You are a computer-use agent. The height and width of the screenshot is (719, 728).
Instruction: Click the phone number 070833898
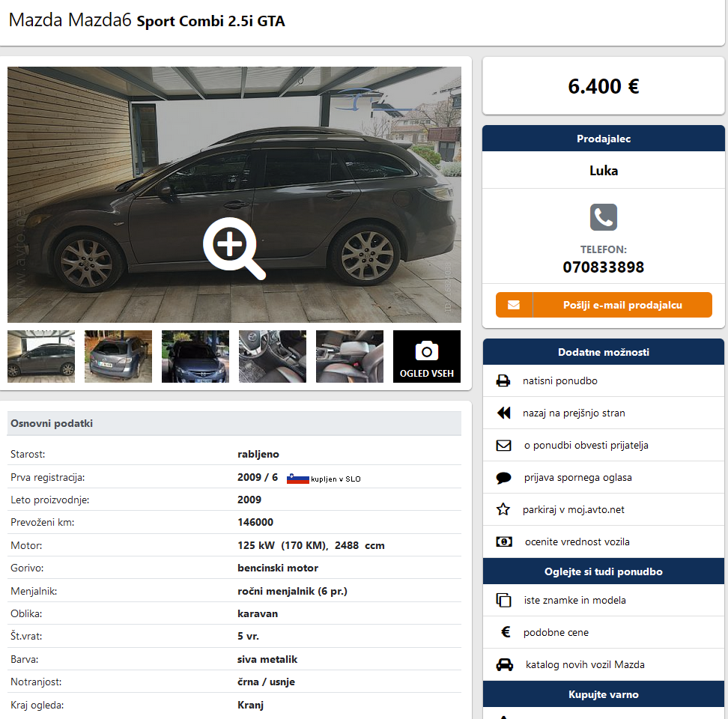[x=603, y=267]
